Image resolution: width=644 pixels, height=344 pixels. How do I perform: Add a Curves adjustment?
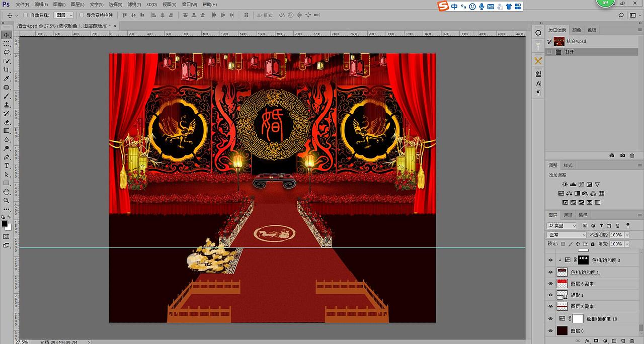point(581,185)
